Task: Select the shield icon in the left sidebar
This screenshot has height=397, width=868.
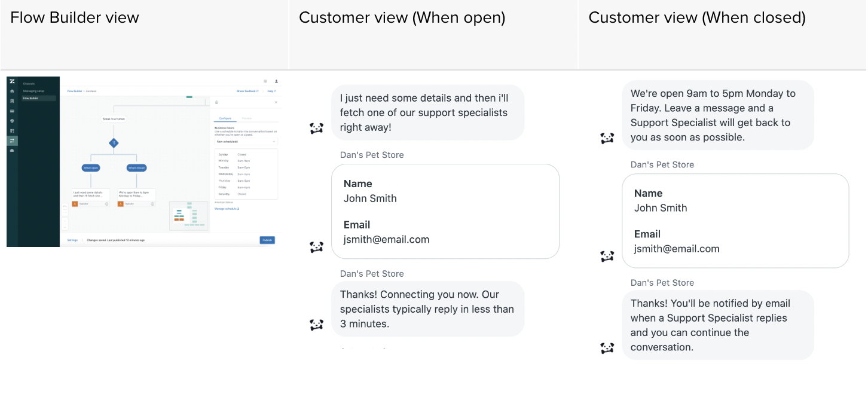Action: 12,120
